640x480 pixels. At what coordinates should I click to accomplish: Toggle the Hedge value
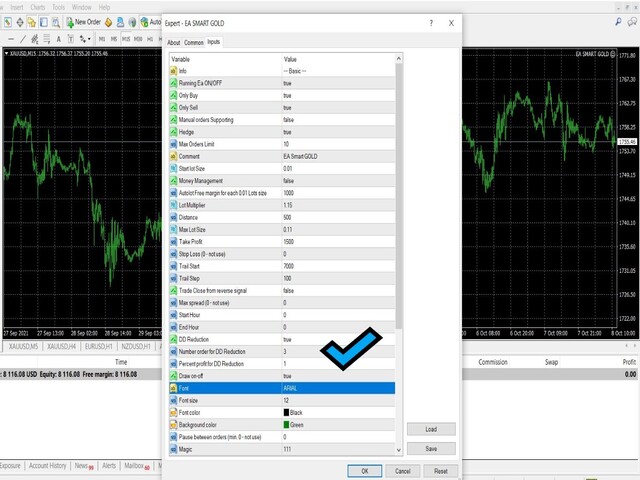tap(338, 132)
